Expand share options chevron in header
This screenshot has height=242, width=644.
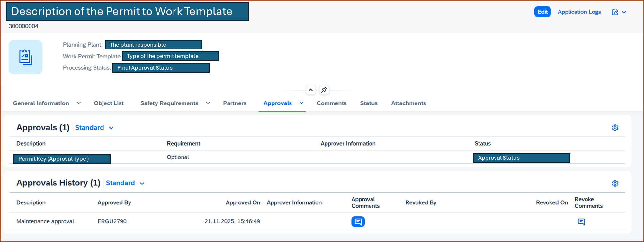coord(624,12)
